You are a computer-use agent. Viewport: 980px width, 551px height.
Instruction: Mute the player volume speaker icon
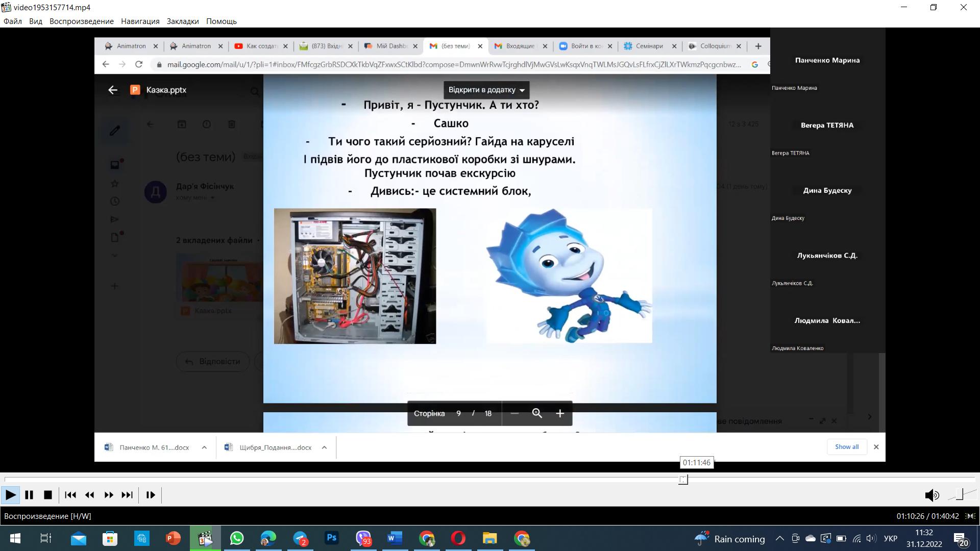[x=932, y=495]
